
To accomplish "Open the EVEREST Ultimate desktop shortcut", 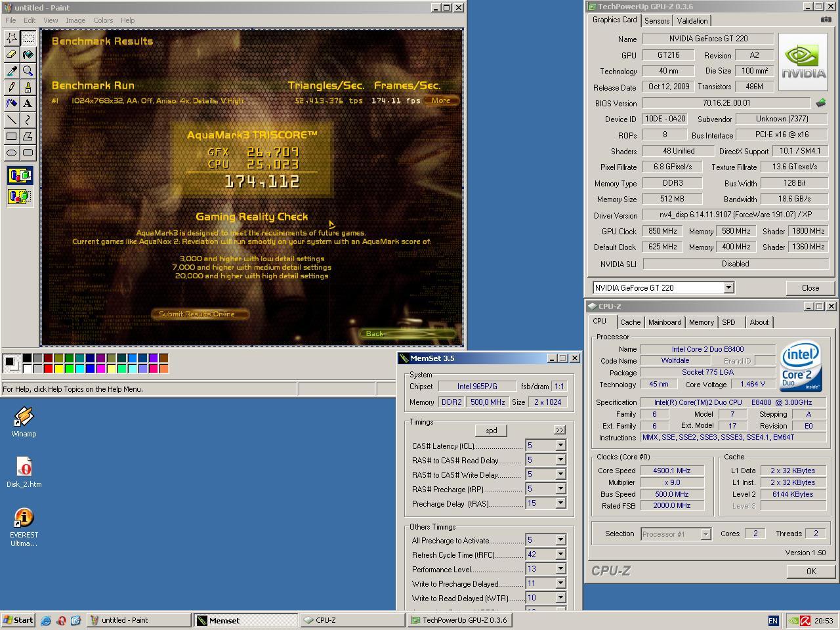I will [24, 527].
